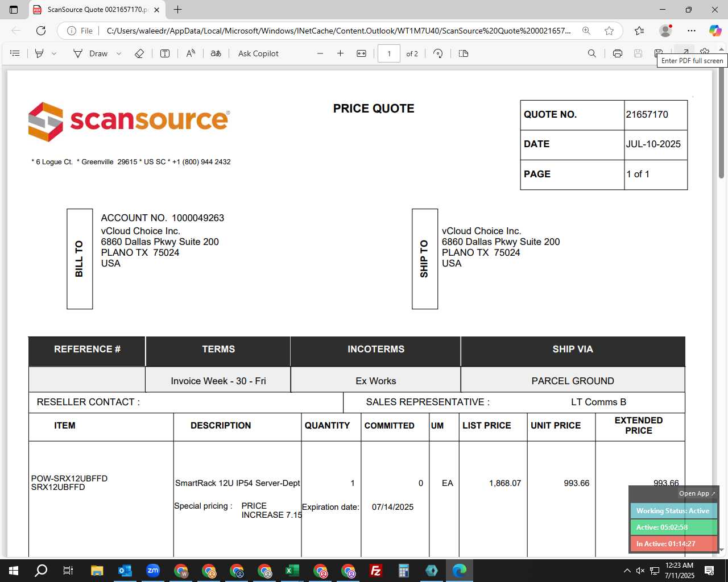The width and height of the screenshot is (728, 582).
Task: Open Windows taskbar search
Action: (x=41, y=571)
